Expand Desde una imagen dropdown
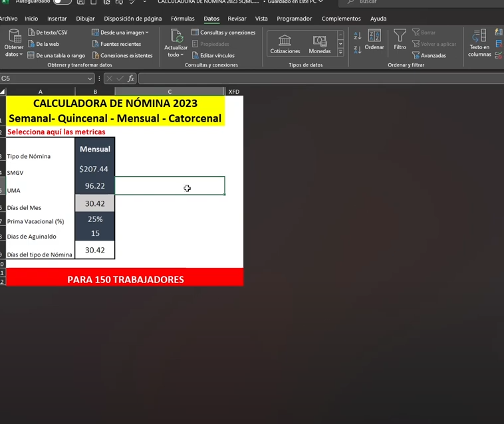Screen dimensions: 504x424 [x=120, y=33]
